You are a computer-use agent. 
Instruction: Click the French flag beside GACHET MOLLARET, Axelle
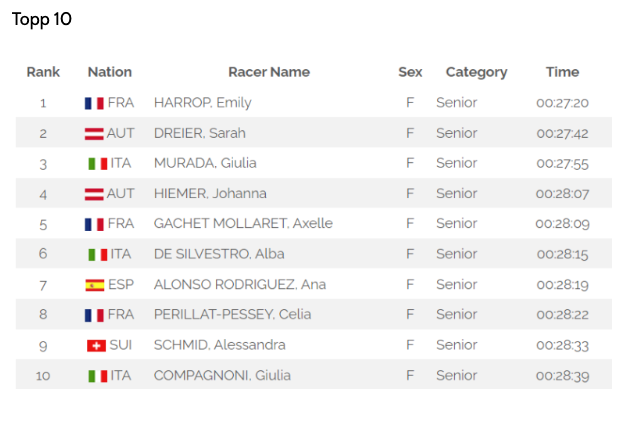click(x=94, y=224)
